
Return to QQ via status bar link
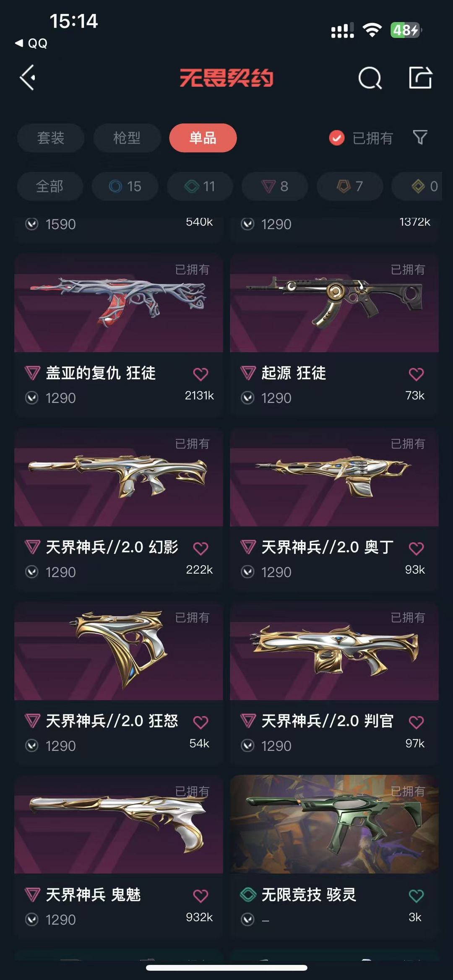(x=31, y=43)
